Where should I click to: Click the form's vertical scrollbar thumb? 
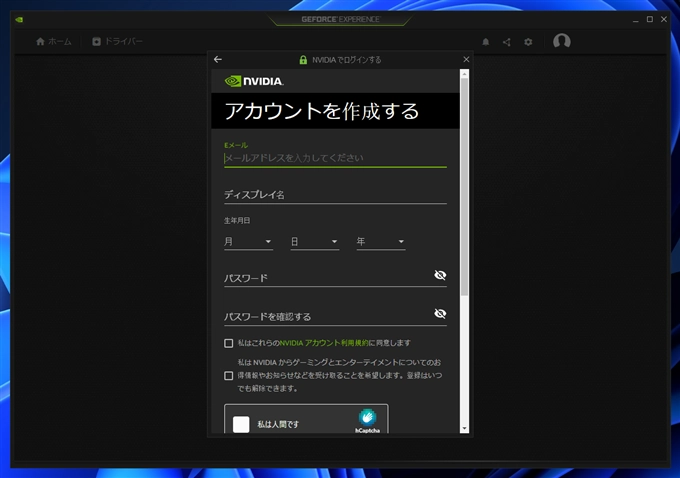point(464,187)
